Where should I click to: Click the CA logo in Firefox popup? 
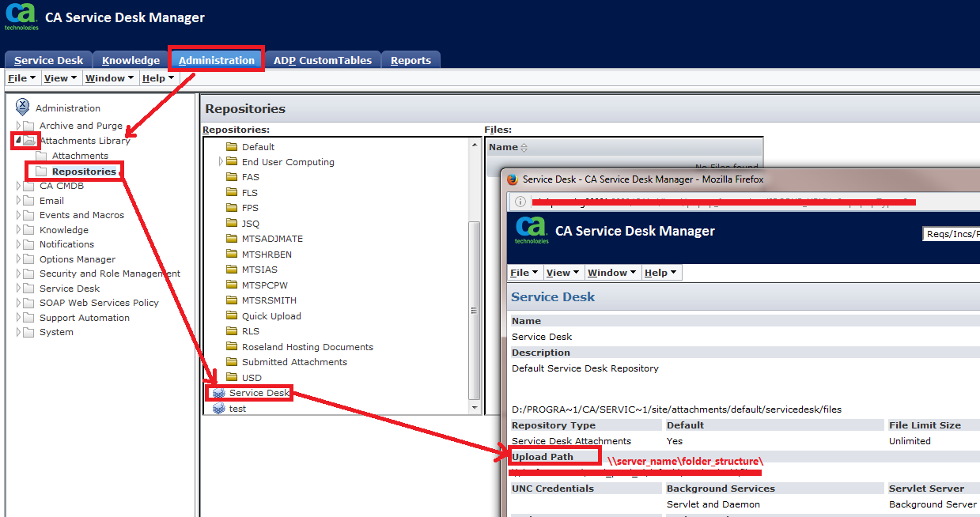(x=532, y=230)
